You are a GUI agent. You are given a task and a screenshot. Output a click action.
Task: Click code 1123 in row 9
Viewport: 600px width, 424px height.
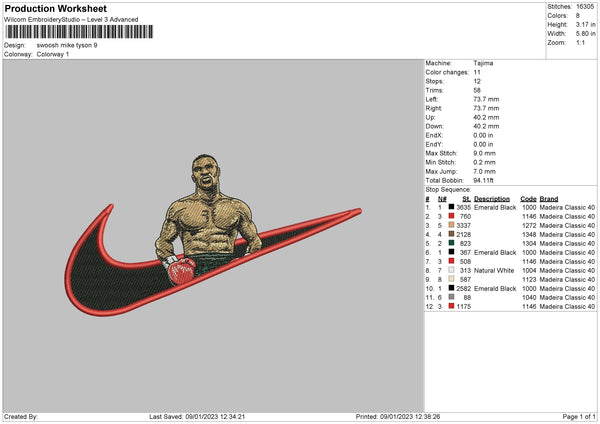(x=529, y=279)
